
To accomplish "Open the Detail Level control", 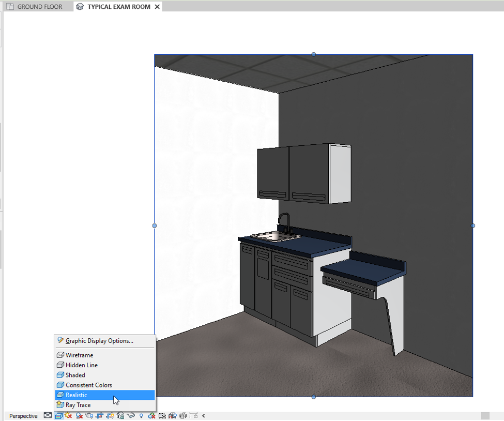I will pos(48,415).
